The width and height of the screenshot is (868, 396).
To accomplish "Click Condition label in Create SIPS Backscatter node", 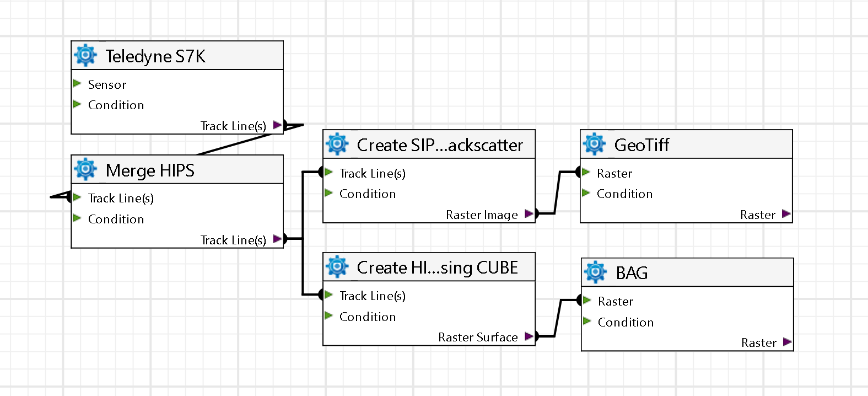I will pyautogui.click(x=368, y=194).
